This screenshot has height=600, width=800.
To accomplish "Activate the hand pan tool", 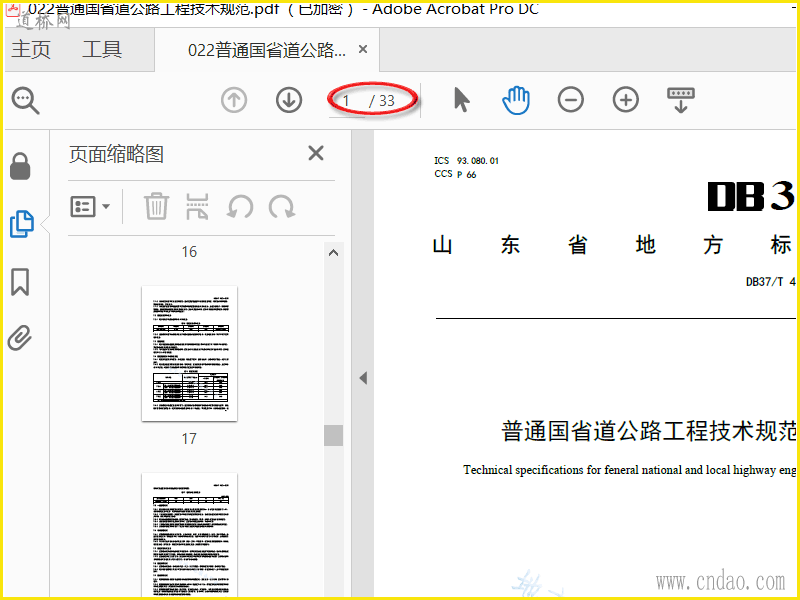I will coord(516,100).
